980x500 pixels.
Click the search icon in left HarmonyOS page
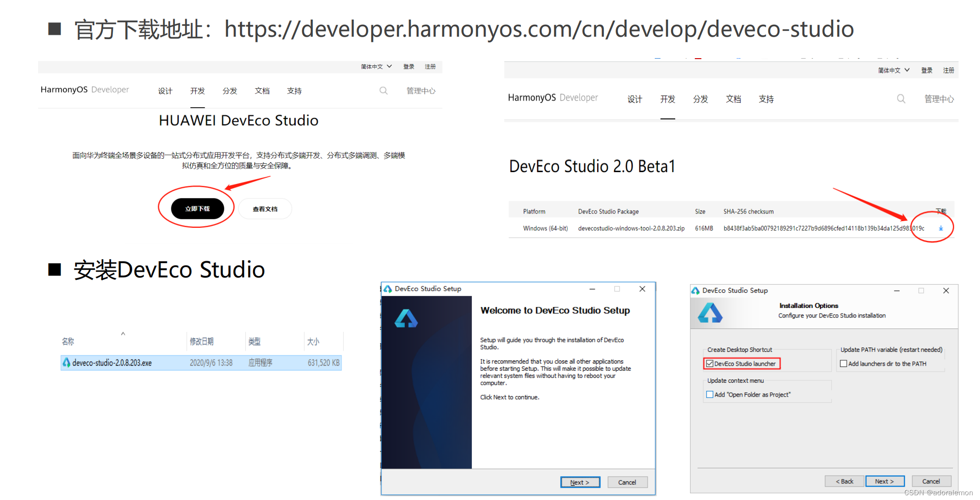(x=383, y=91)
